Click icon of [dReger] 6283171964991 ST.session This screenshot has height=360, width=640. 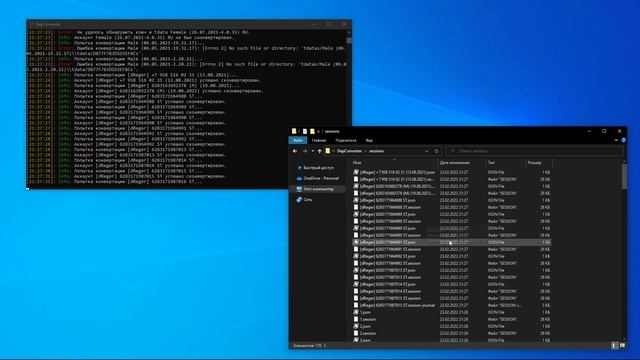(x=356, y=249)
